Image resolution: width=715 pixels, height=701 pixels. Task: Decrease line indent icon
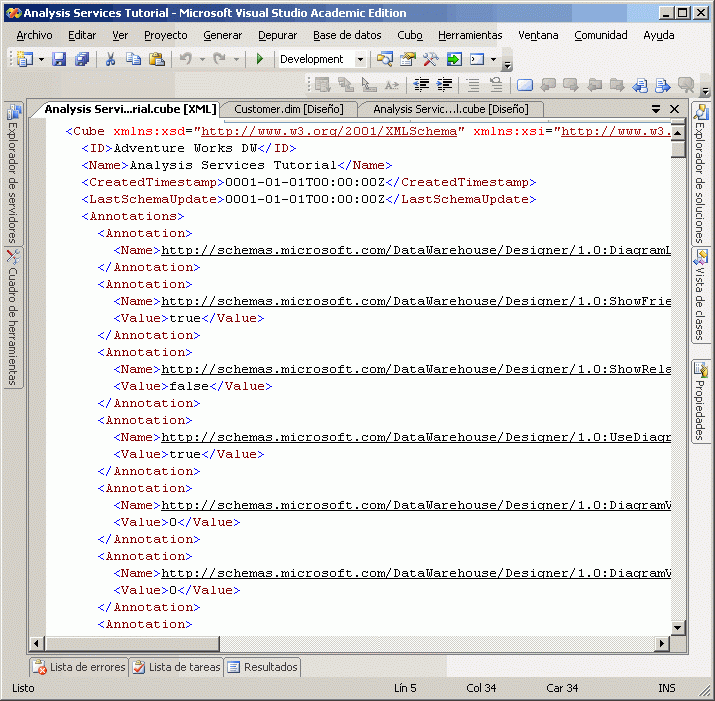[x=421, y=85]
